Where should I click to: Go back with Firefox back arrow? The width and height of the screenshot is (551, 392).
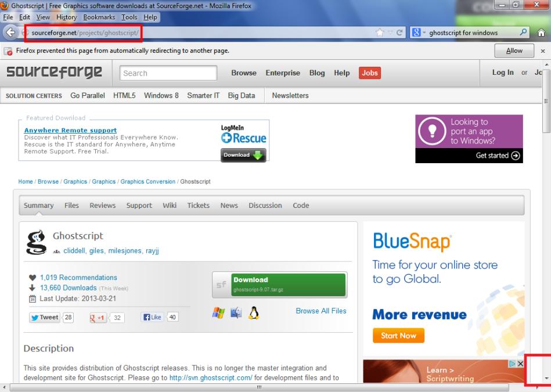(10, 33)
